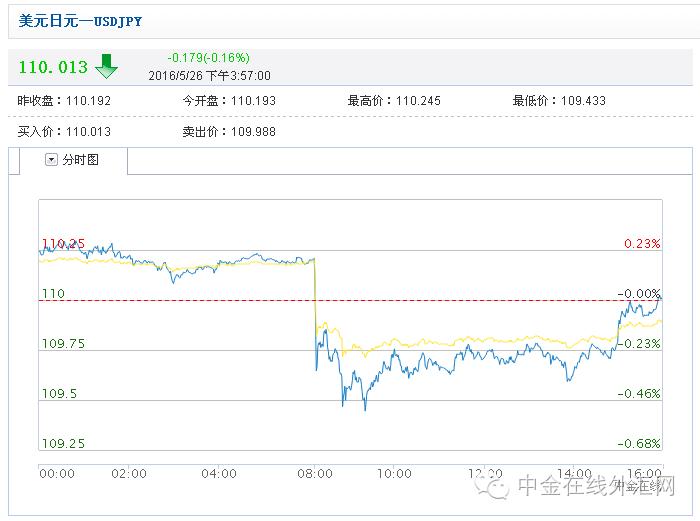The height and width of the screenshot is (521, 700).
Task: Click the 04:00 time axis label
Action: pos(219,474)
